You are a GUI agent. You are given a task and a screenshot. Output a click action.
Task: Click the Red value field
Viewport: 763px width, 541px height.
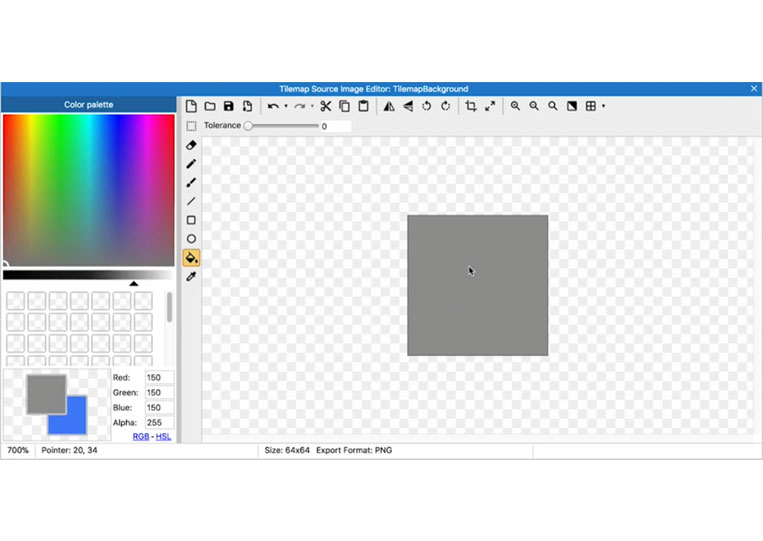tap(159, 378)
